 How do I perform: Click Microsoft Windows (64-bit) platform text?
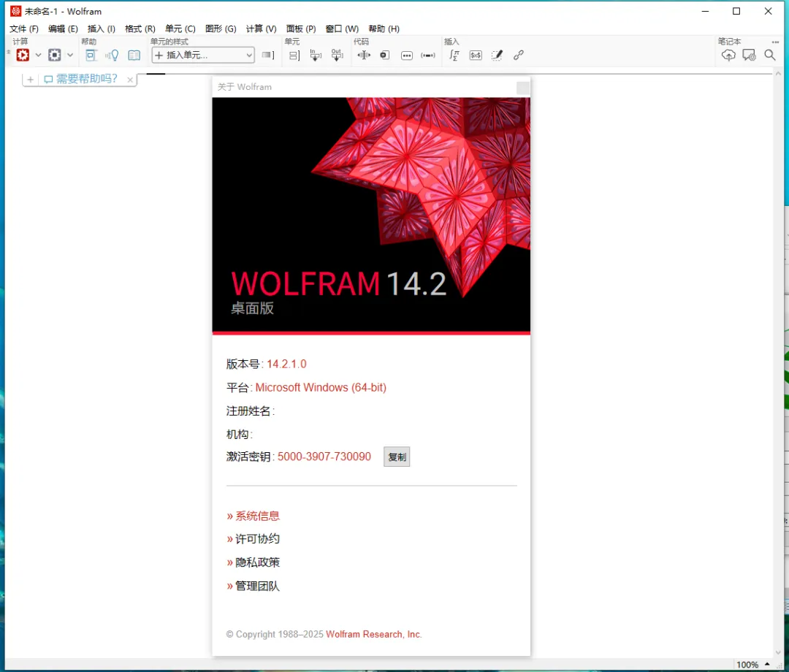[x=321, y=387]
